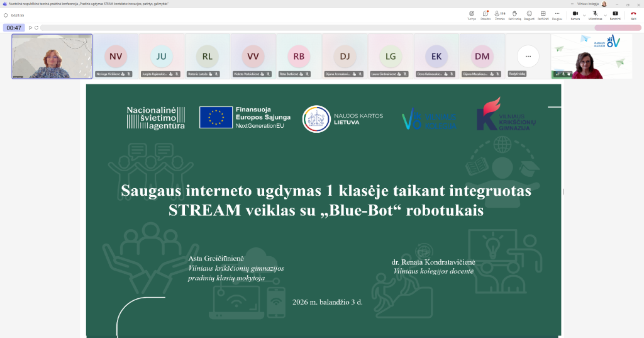644x338 pixels.
Task: Leave the meeting with Išeiti button
Action: click(633, 14)
